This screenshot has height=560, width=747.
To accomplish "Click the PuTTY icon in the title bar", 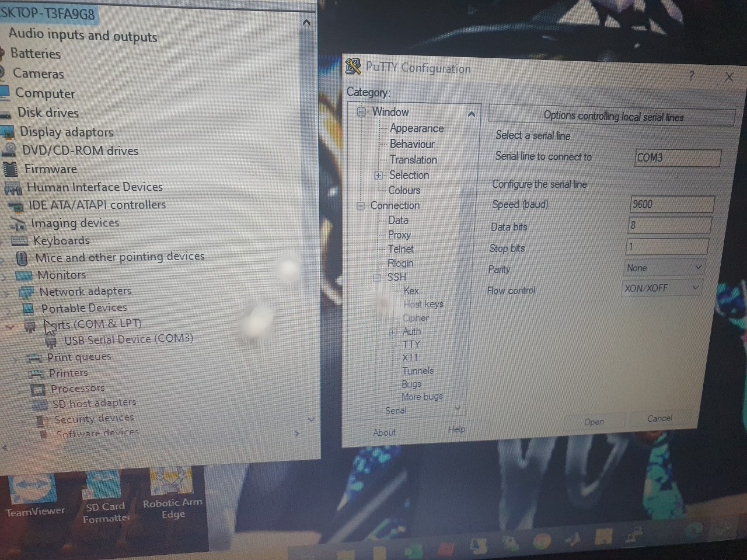I will tap(352, 66).
